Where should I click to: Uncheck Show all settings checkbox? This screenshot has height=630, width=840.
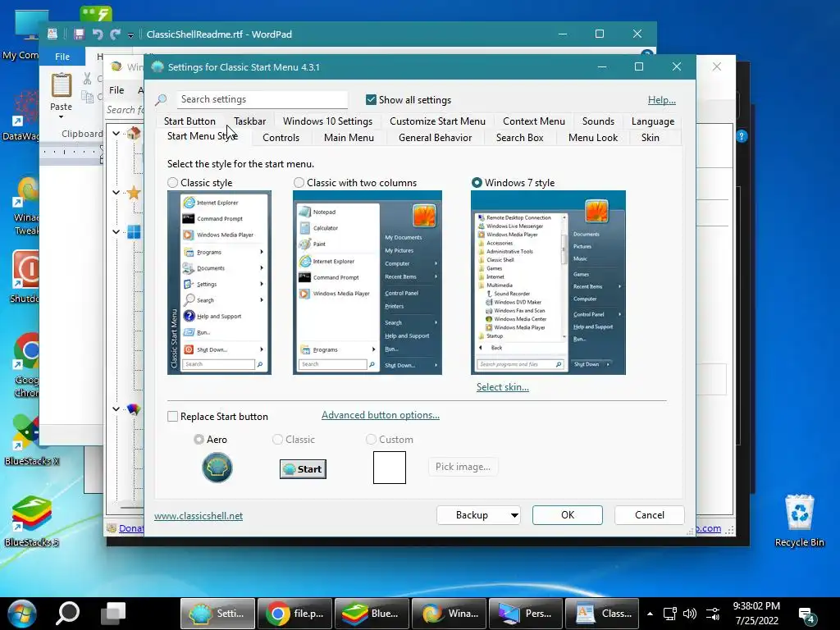coord(371,99)
